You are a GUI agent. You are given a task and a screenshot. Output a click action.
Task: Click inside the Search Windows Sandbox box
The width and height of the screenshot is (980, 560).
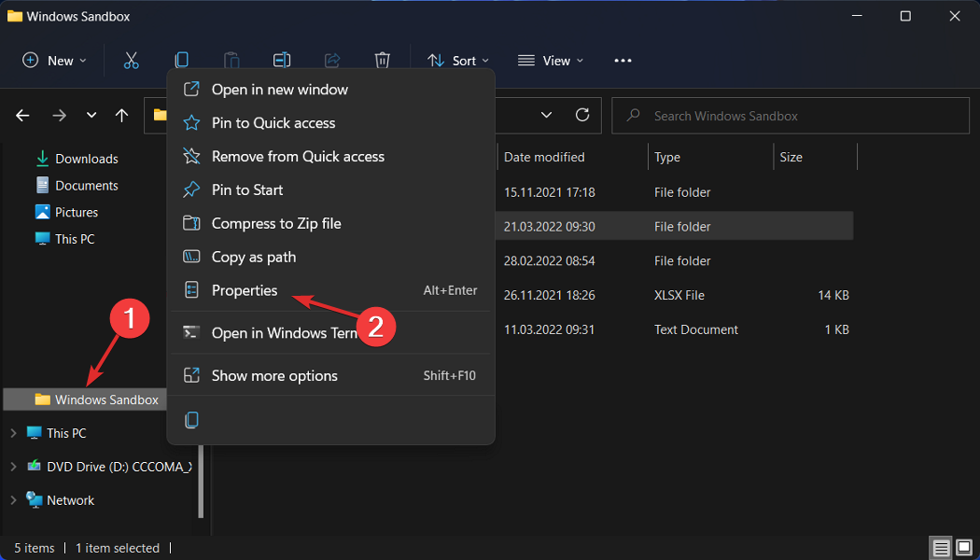pyautogui.click(x=791, y=115)
